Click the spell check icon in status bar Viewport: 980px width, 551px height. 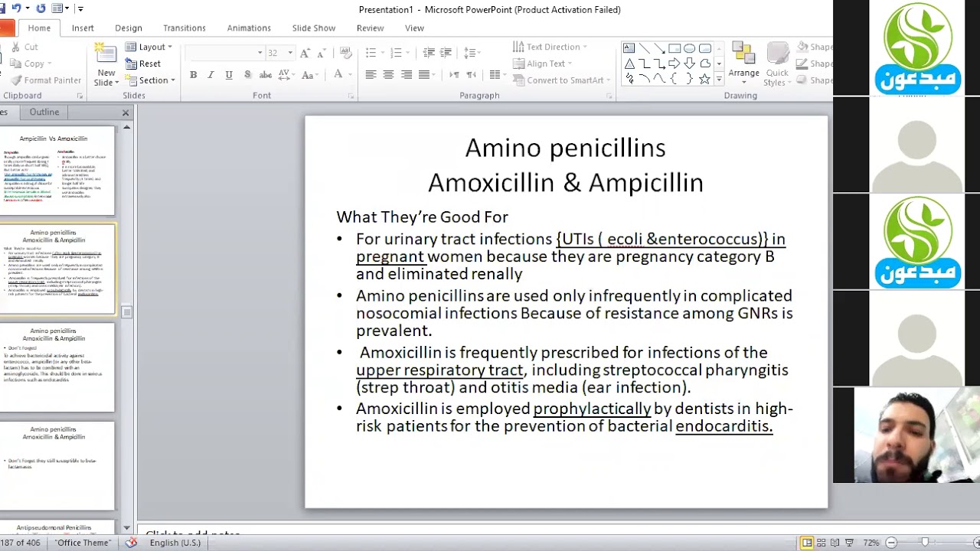pos(132,543)
